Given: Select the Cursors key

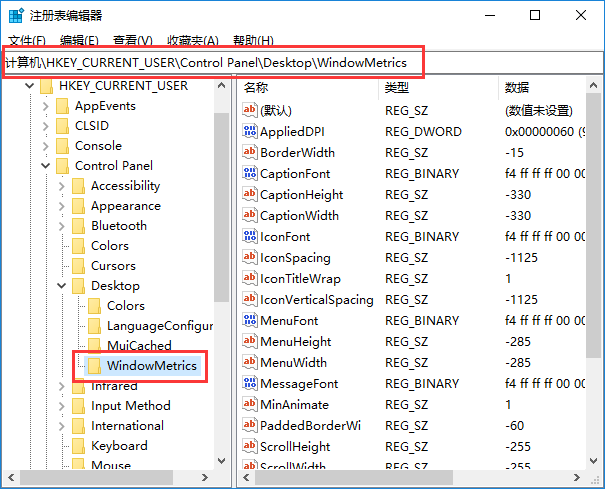Looking at the screenshot, I should (113, 266).
